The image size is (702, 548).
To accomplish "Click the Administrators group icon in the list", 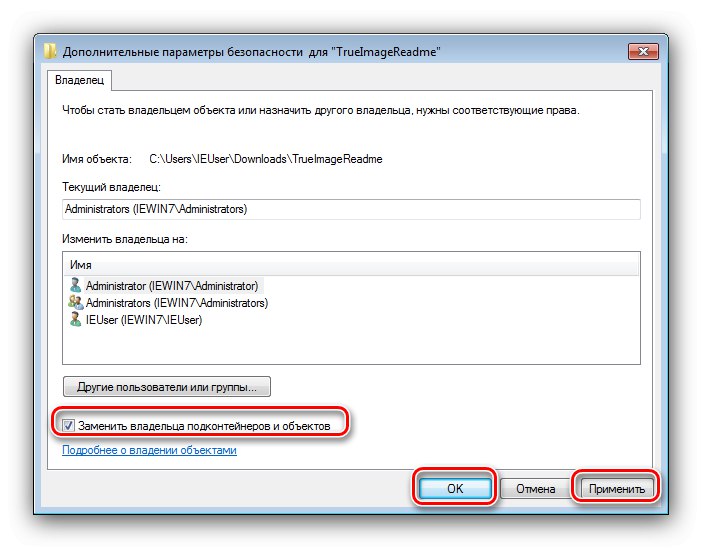I will click(76, 303).
